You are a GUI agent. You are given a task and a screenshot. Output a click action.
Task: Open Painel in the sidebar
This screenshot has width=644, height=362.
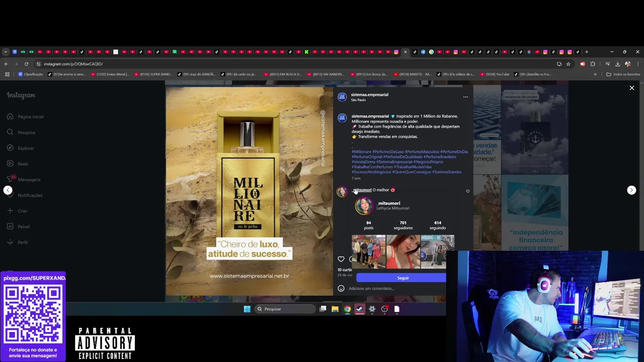point(18,227)
